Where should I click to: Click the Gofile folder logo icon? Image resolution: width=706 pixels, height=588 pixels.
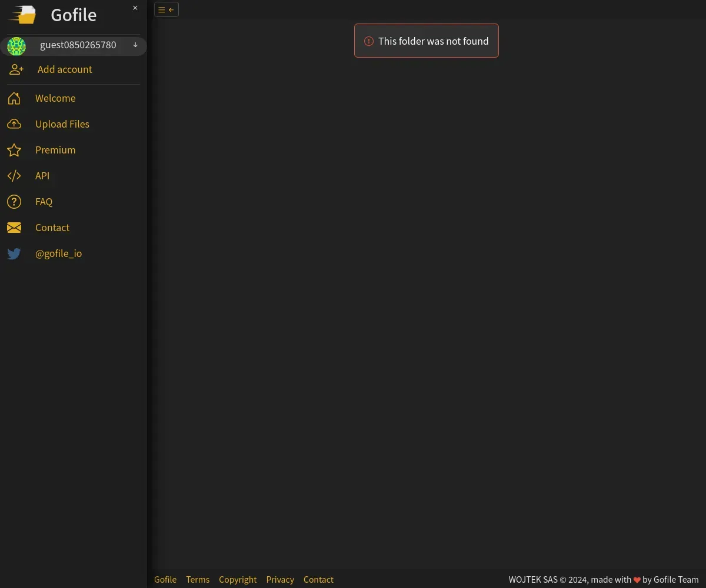coord(22,15)
